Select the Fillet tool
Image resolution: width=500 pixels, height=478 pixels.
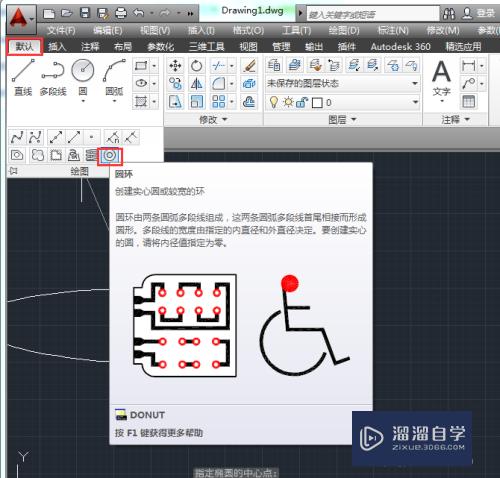click(219, 83)
